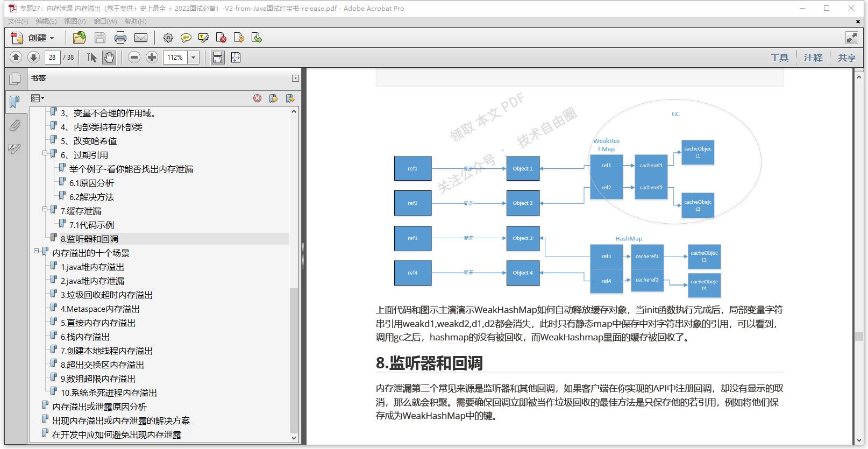The height and width of the screenshot is (449, 868).
Task: Open the 编辑(E) menu
Action: [46, 21]
